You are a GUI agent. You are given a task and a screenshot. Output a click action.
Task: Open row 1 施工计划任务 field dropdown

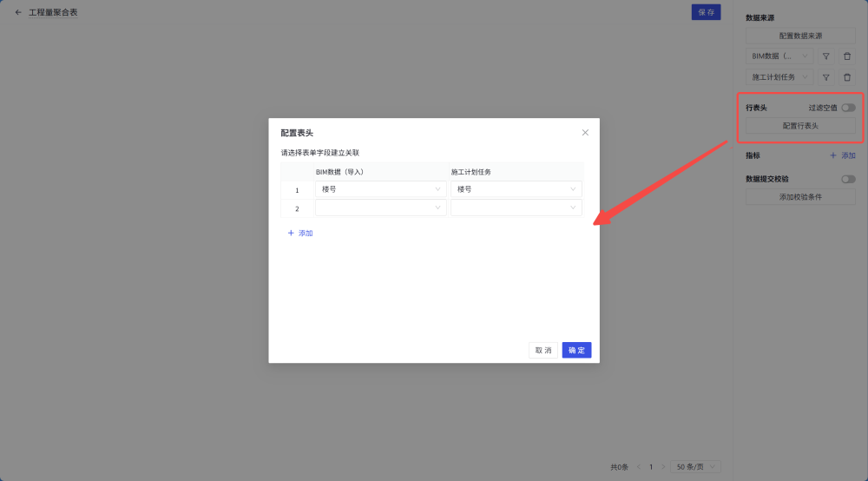[x=516, y=189]
